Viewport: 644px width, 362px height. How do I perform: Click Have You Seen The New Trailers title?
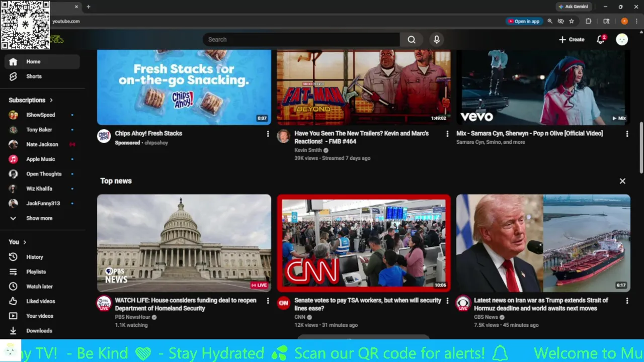(361, 137)
